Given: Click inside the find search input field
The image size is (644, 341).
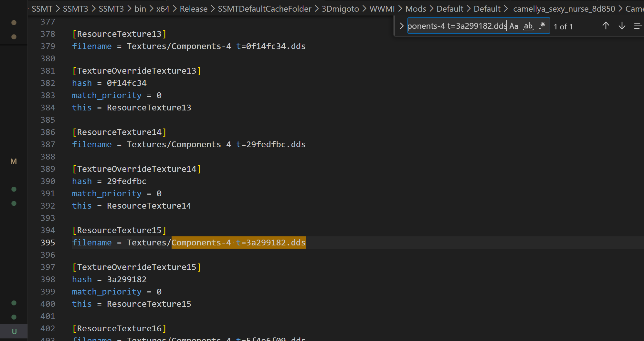Looking at the screenshot, I should [x=457, y=26].
